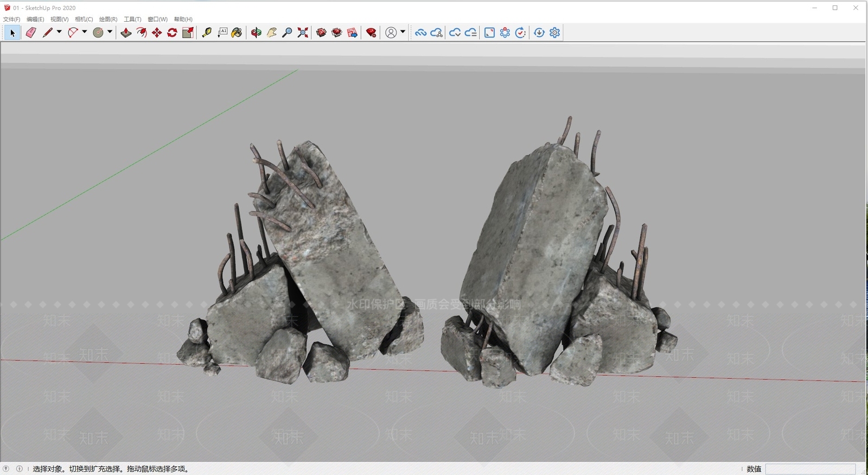Select the Offset tool
Viewport: 868px width, 475px height.
coord(142,33)
